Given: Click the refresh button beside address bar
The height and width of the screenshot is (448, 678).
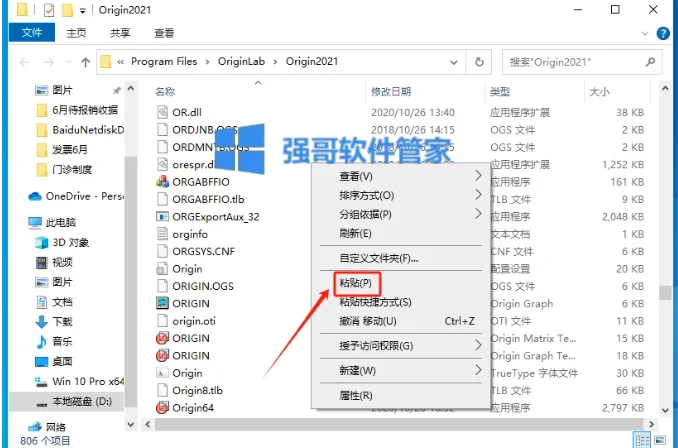Looking at the screenshot, I should point(479,62).
